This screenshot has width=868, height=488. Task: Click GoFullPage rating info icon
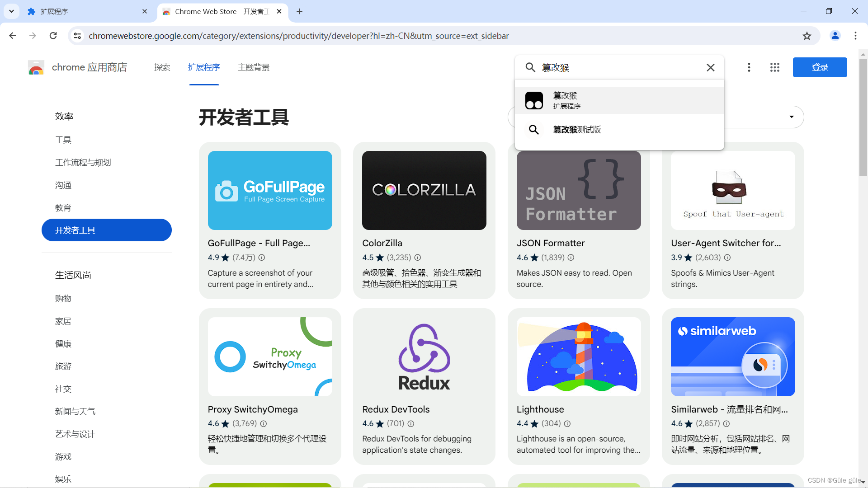pyautogui.click(x=262, y=258)
